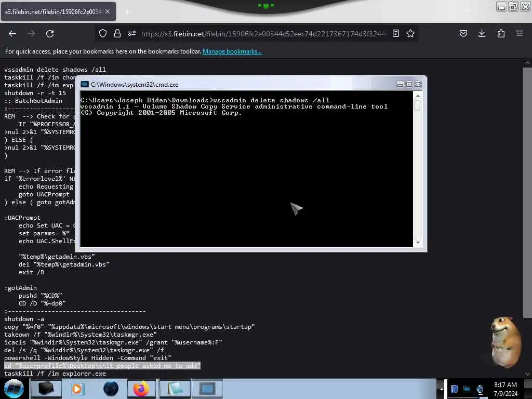Maximize the cmd.exe window
This screenshot has height=399, width=532.
pos(409,85)
